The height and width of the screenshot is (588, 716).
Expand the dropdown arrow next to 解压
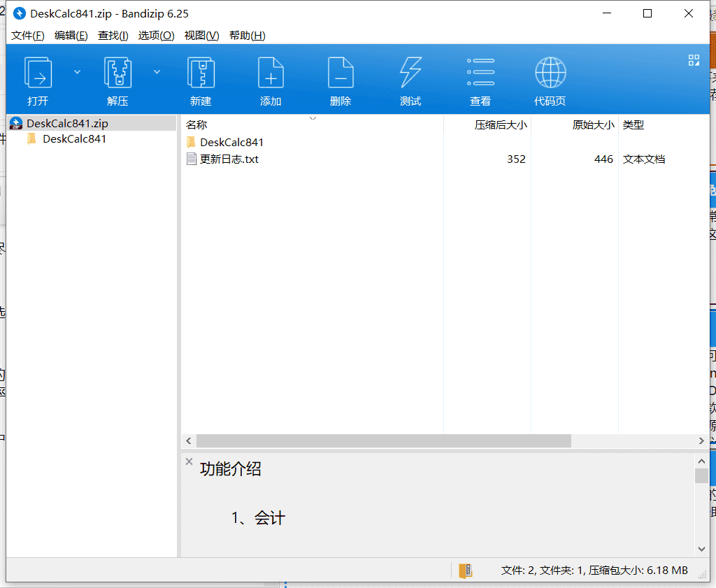tap(157, 72)
